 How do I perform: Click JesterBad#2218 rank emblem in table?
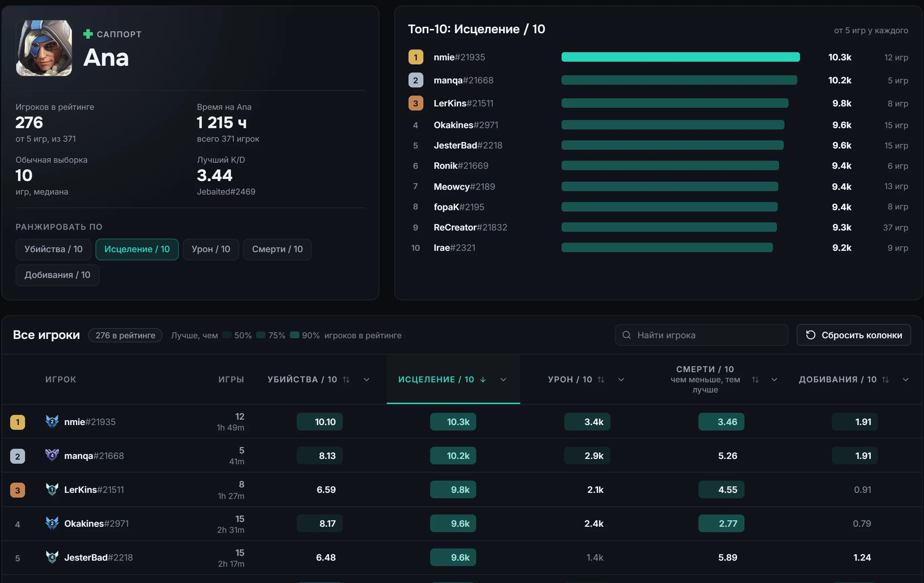(52, 557)
